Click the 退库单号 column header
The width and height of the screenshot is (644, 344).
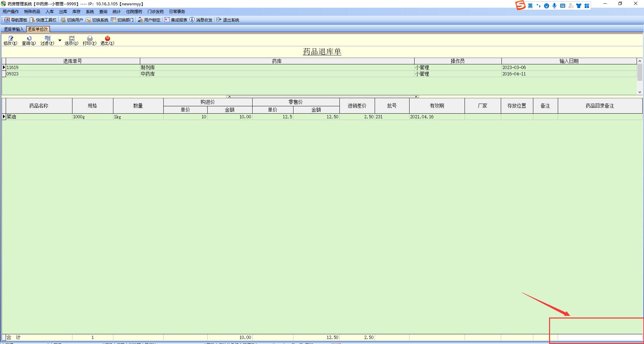click(x=73, y=61)
